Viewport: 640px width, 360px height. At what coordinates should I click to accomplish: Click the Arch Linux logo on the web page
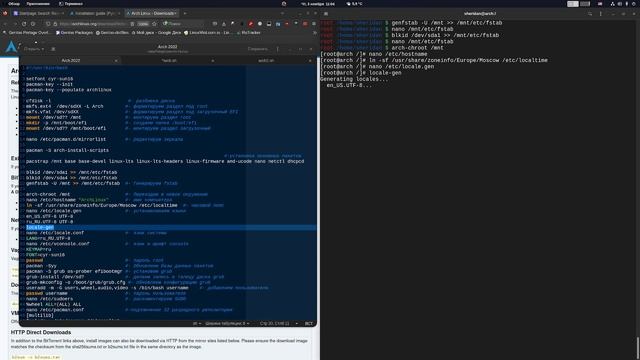(x=11, y=47)
